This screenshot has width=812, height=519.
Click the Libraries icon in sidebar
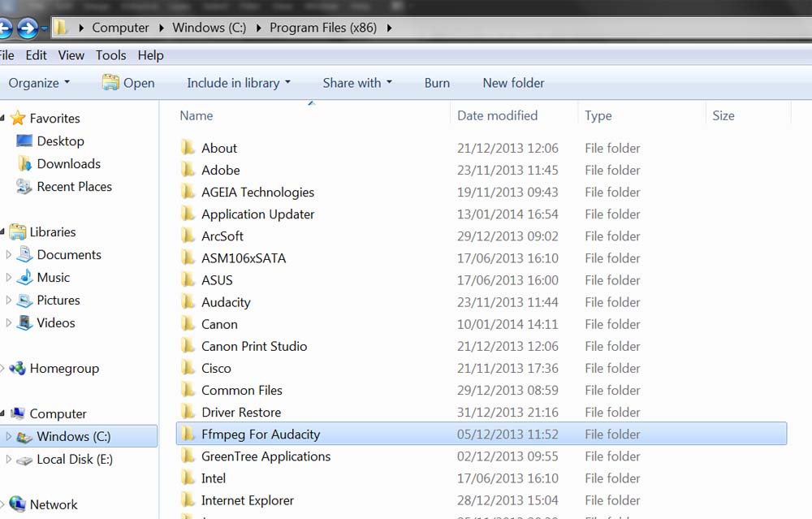18,232
